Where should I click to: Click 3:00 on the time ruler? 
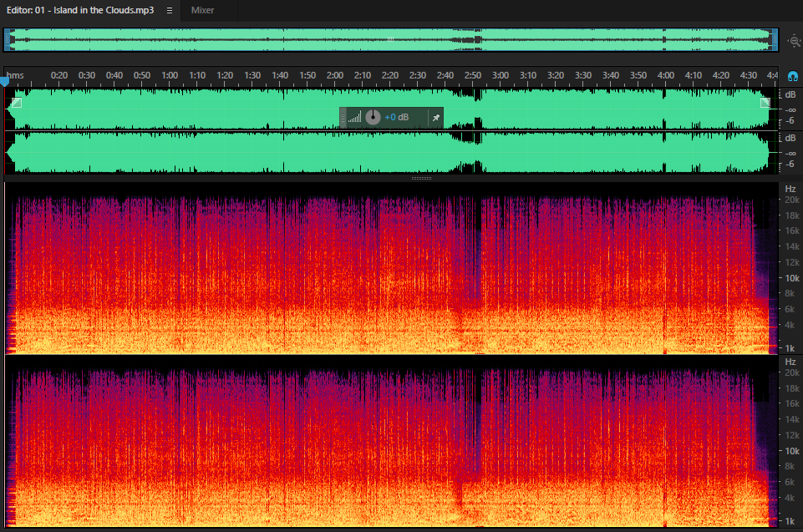[x=501, y=75]
